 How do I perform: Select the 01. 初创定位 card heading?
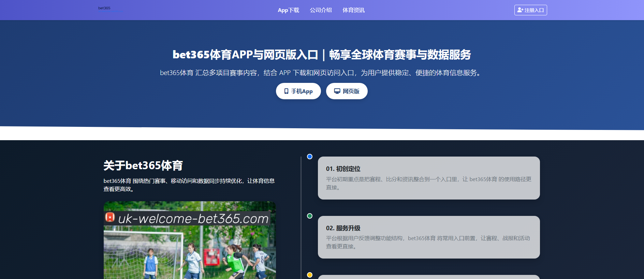[x=343, y=169]
